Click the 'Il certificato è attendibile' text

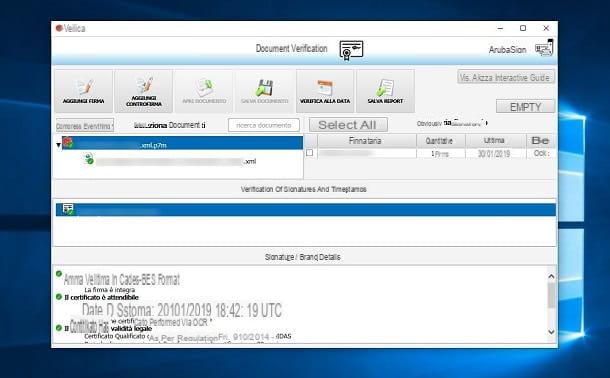(102, 297)
